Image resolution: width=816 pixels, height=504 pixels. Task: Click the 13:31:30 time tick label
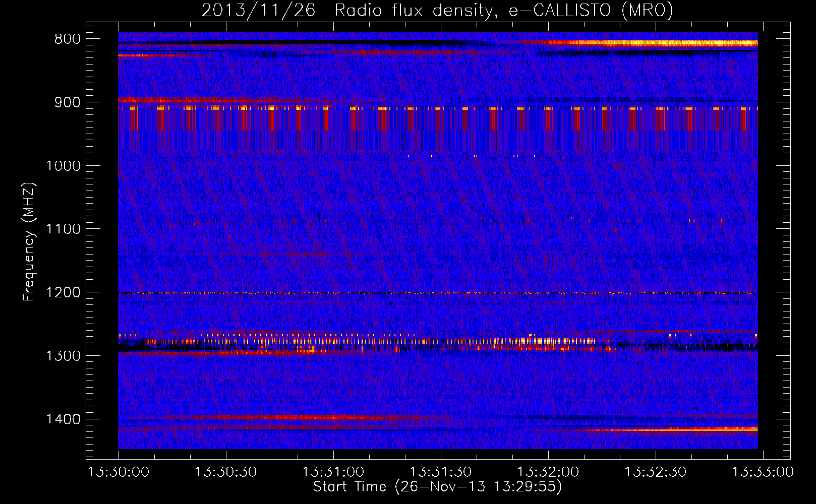(x=441, y=472)
